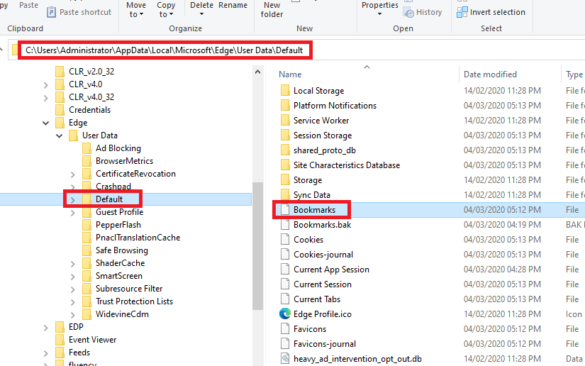Select the Favicons file icon
This screenshot has width=585, height=366.
[x=285, y=329]
